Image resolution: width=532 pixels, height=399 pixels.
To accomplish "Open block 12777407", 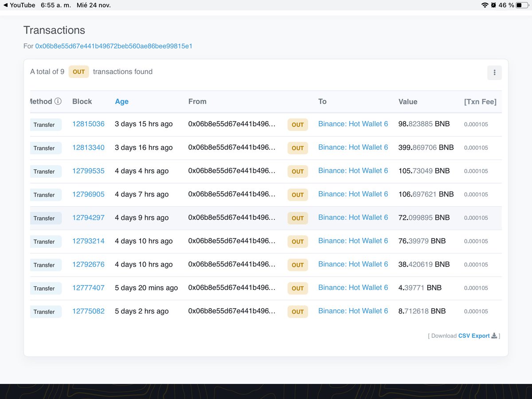I will [x=88, y=288].
